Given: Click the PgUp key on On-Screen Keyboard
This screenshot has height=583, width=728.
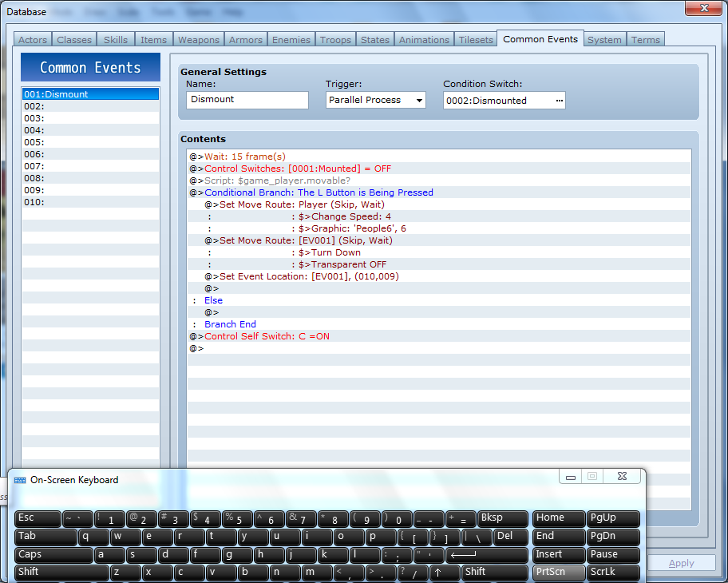Looking at the screenshot, I should [x=613, y=518].
